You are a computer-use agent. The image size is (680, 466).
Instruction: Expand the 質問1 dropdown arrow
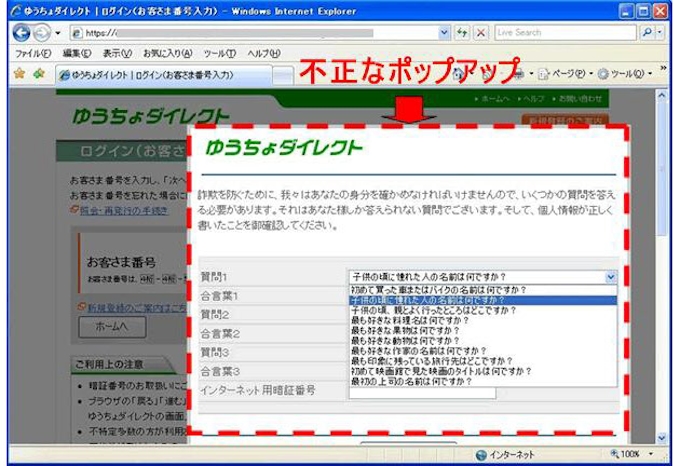[x=611, y=277]
